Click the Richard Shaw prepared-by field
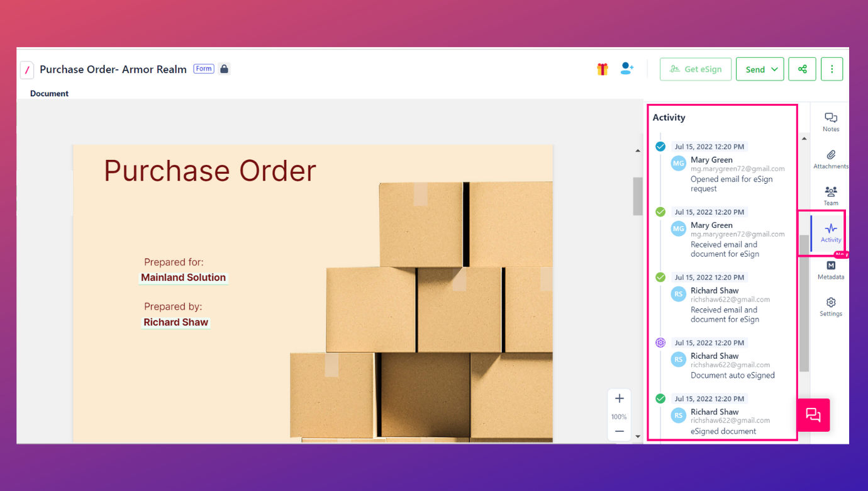 (175, 322)
